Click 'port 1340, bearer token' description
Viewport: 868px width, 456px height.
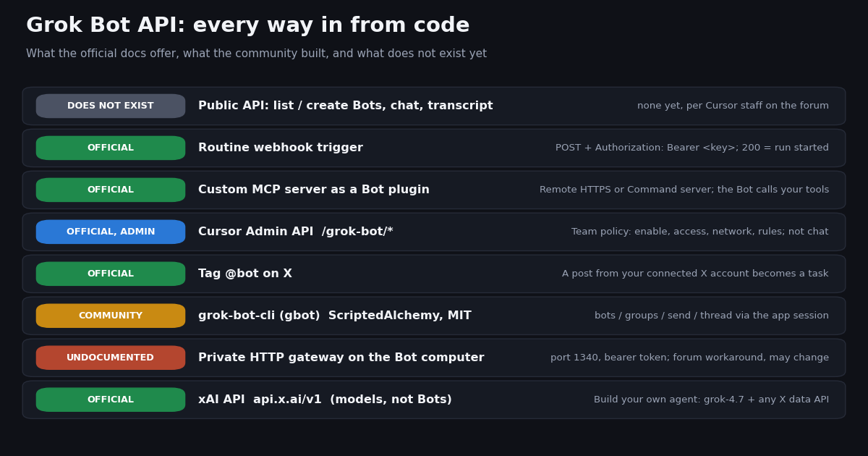[x=689, y=358]
